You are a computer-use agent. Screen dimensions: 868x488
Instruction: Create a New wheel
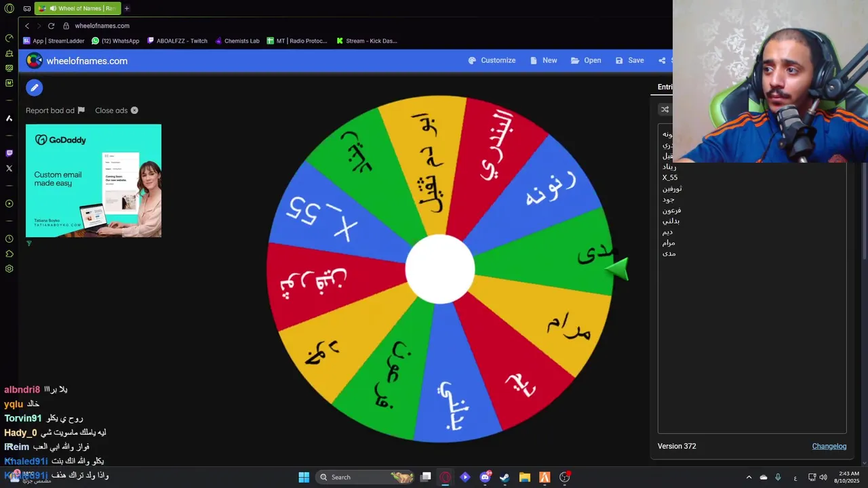coord(543,60)
